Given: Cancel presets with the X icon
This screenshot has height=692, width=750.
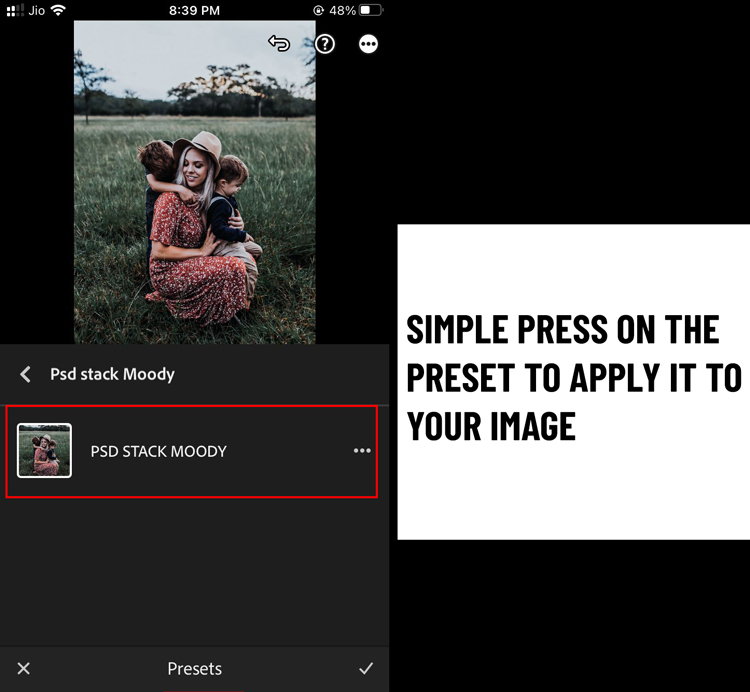Looking at the screenshot, I should [x=23, y=668].
